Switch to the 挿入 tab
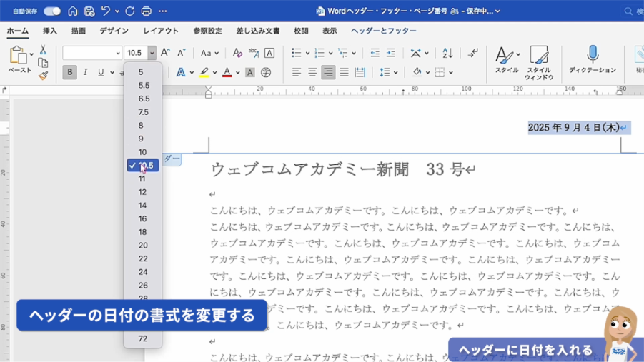This screenshot has height=362, width=644. pyautogui.click(x=50, y=31)
